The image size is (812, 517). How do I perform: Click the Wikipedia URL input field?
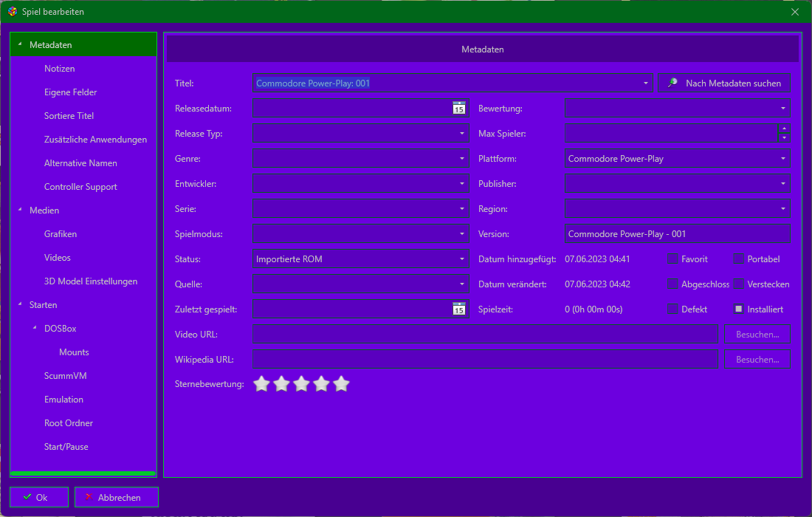tap(485, 360)
